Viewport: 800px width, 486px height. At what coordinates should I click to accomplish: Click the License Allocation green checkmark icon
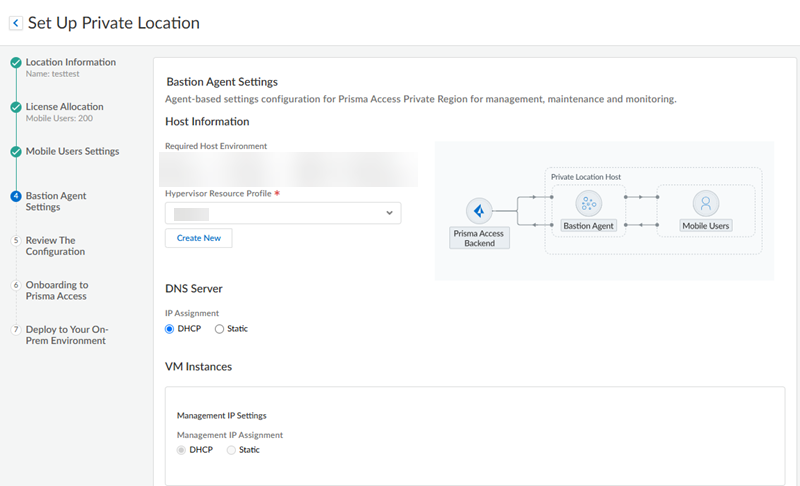16,107
